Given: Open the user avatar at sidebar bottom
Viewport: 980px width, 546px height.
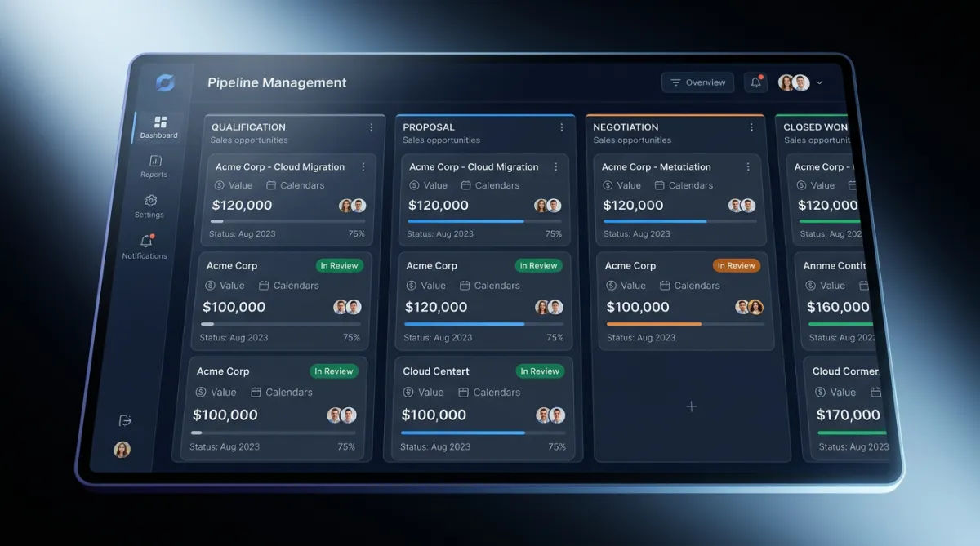Looking at the screenshot, I should pyautogui.click(x=122, y=449).
